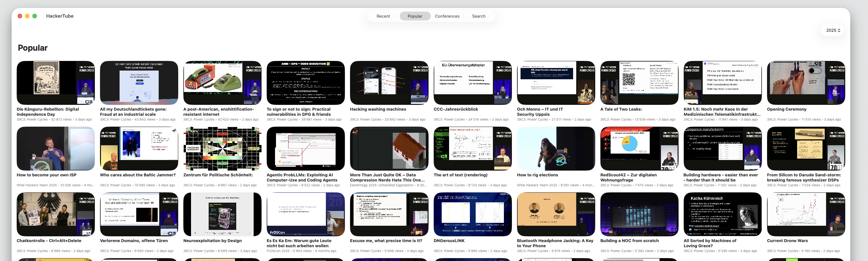This screenshot has height=261, width=868.
Task: Open the Data Compression Nerds talk thumbnail
Action: point(389,148)
